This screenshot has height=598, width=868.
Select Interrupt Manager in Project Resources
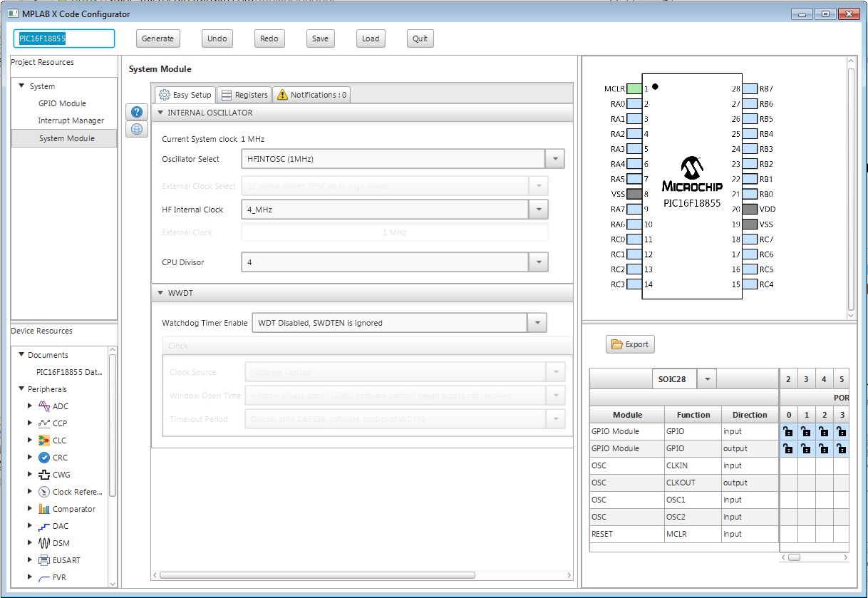(x=71, y=120)
